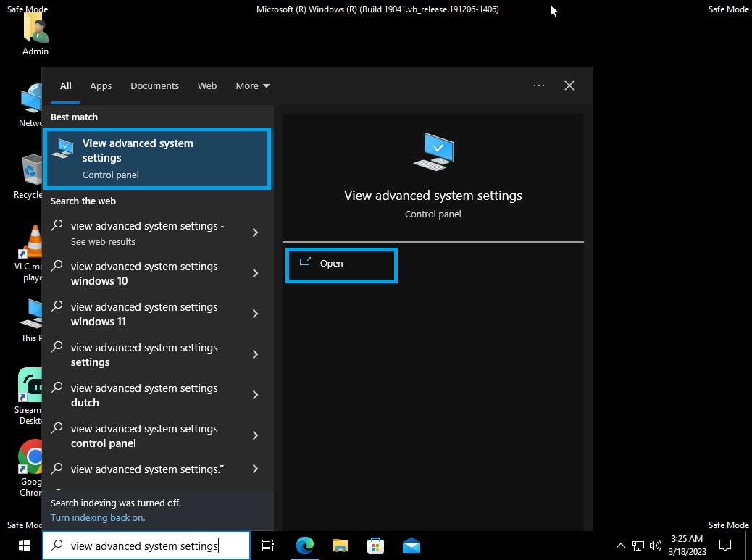Open the Microsoft Store from the taskbar
The height and width of the screenshot is (560, 752).
point(376,546)
